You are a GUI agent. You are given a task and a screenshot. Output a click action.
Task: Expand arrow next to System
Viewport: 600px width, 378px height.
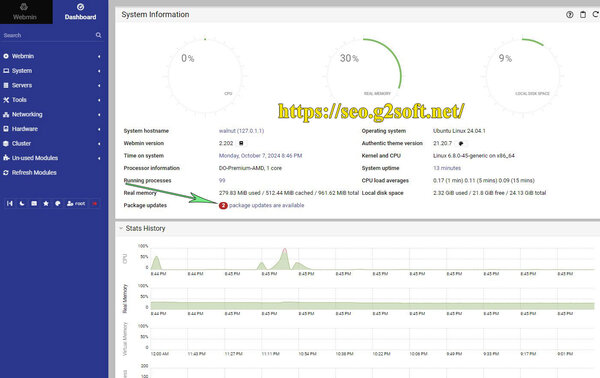(99, 71)
